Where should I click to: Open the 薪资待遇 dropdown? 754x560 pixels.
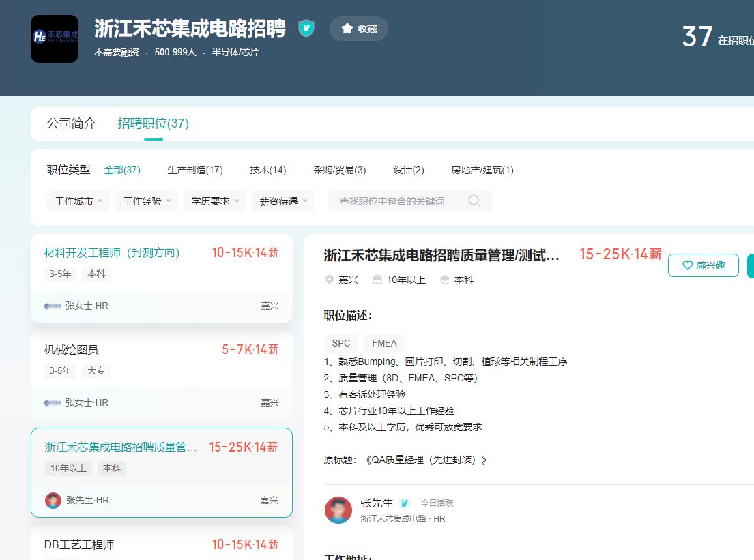pos(283,201)
